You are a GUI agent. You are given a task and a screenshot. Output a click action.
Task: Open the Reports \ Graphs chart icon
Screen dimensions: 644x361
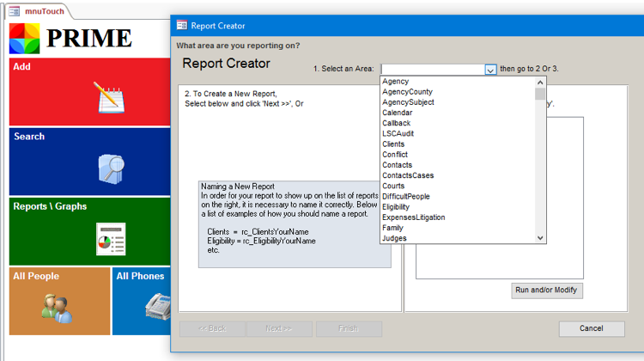(x=111, y=237)
